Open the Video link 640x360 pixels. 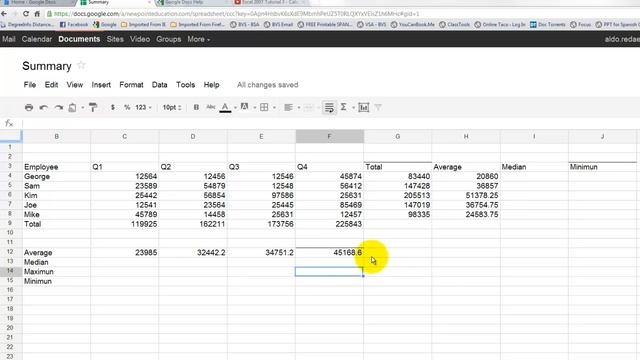(x=140, y=39)
